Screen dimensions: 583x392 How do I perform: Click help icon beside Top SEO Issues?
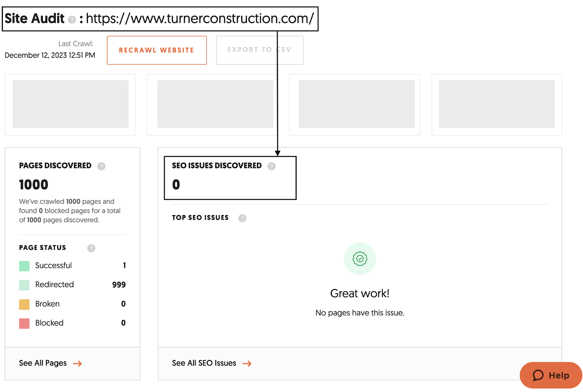242,218
